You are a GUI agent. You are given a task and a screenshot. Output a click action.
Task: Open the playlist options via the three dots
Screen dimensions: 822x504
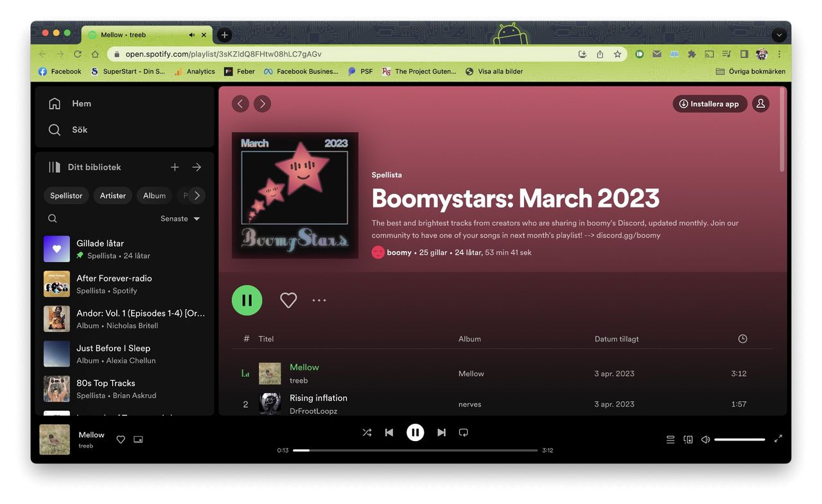(319, 300)
